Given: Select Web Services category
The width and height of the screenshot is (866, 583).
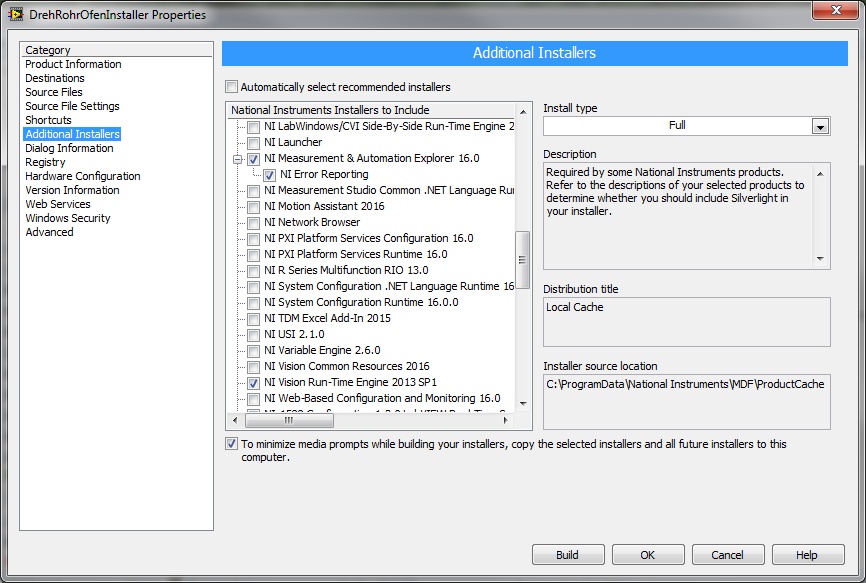Looking at the screenshot, I should point(57,204).
